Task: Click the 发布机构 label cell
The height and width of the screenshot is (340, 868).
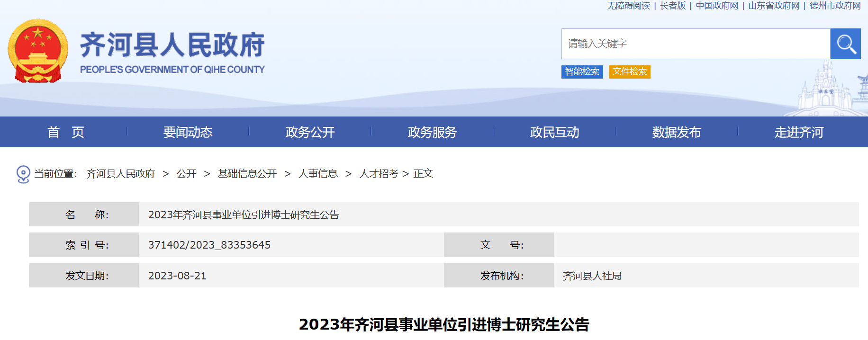Action: (x=499, y=276)
